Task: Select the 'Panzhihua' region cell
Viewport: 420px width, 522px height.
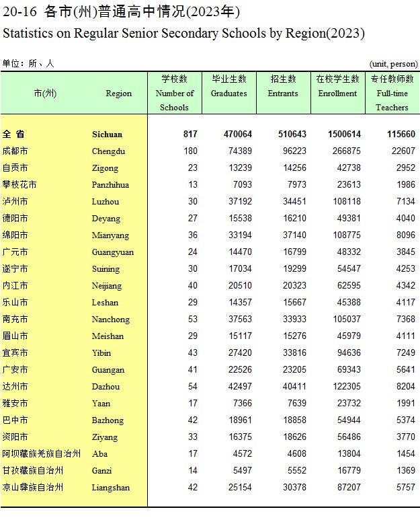Action: pyautogui.click(x=110, y=185)
